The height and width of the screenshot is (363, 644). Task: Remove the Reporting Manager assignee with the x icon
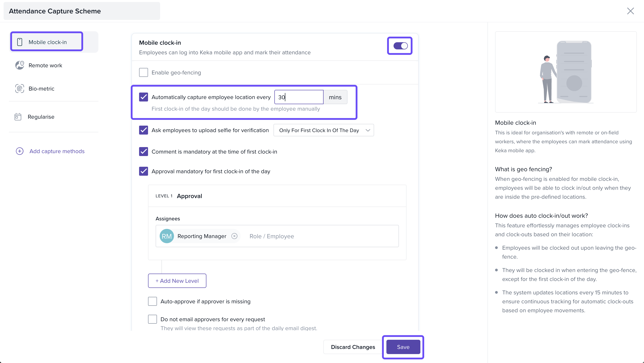(x=234, y=236)
